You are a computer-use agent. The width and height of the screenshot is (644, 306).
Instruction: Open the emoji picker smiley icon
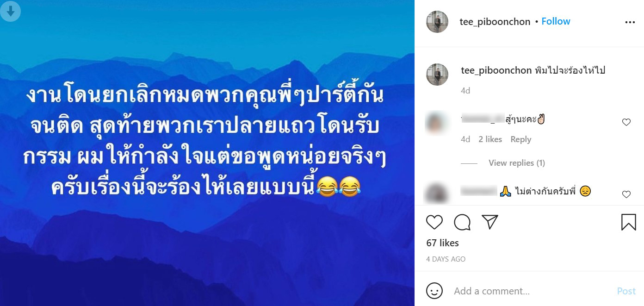(x=434, y=291)
